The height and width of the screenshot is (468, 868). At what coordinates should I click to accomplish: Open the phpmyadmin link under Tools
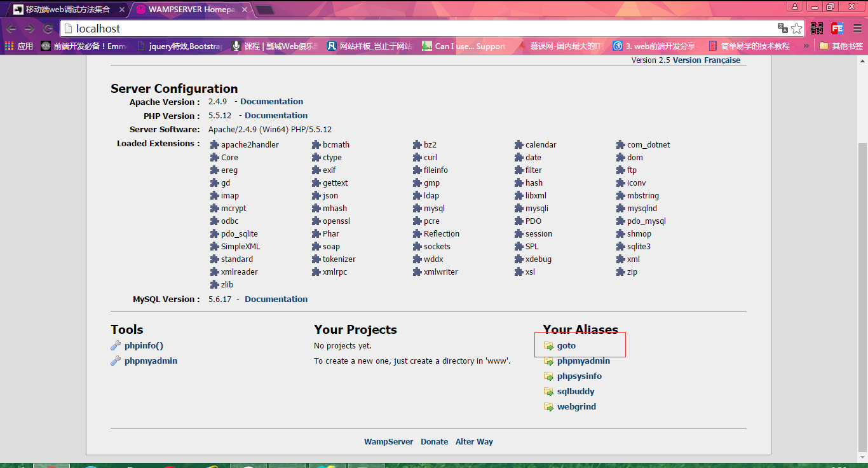point(151,361)
